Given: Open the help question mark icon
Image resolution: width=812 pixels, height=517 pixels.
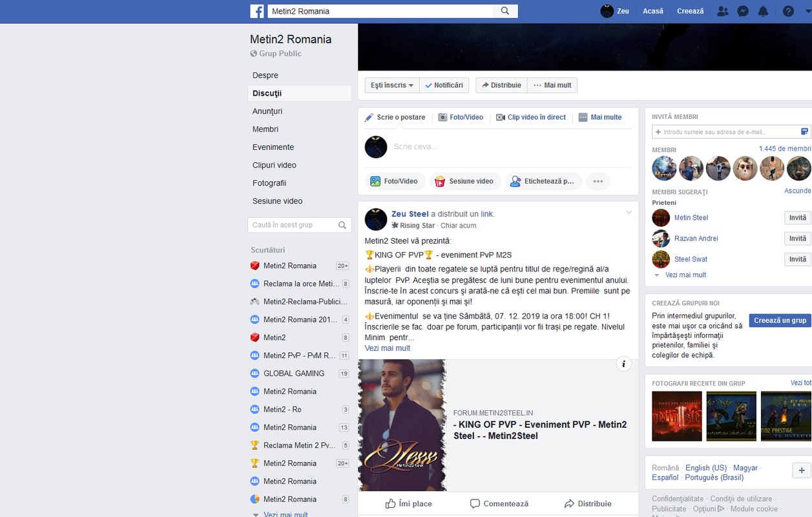Looking at the screenshot, I should pyautogui.click(x=788, y=11).
